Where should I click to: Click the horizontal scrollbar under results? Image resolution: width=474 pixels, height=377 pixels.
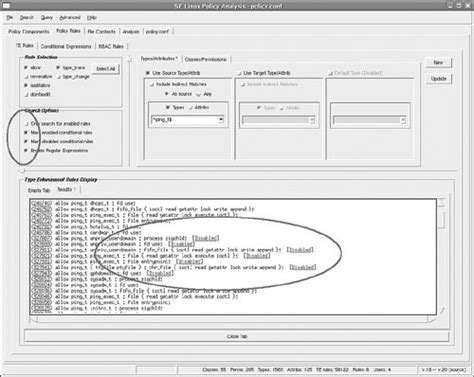pyautogui.click(x=233, y=319)
